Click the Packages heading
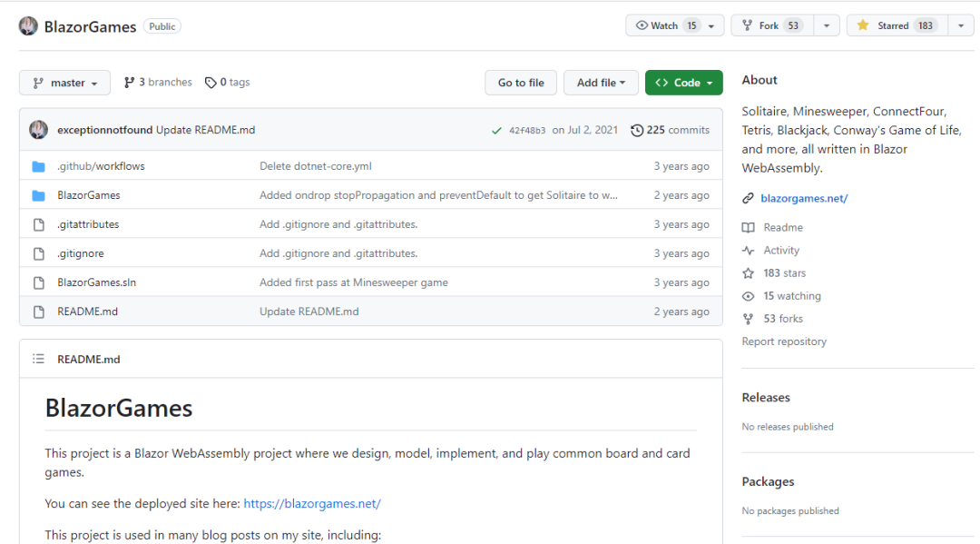 (768, 482)
